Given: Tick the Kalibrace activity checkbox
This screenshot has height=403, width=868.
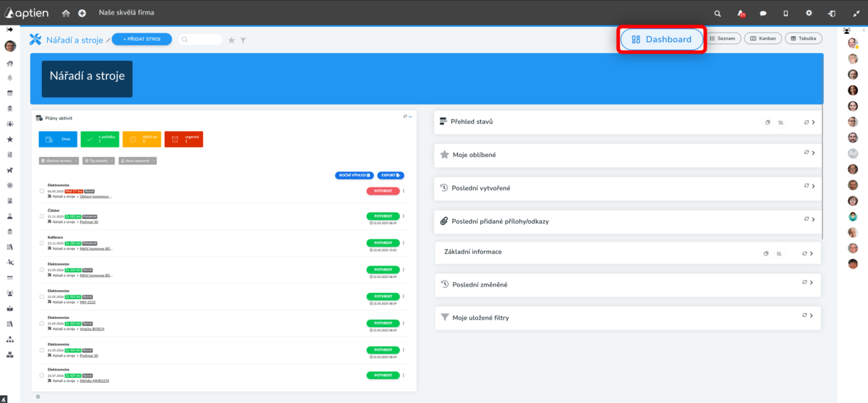Looking at the screenshot, I should tap(42, 242).
